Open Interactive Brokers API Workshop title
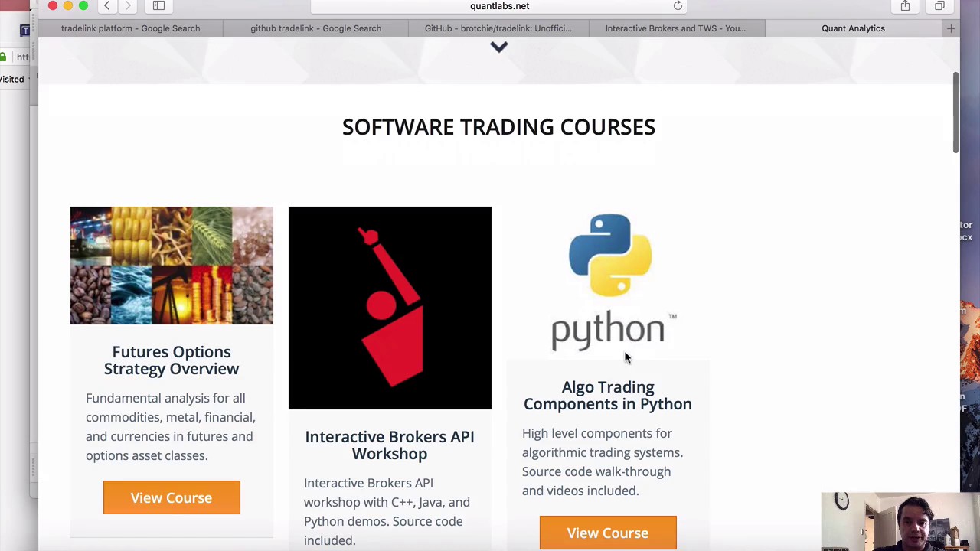980x551 pixels. coord(390,445)
